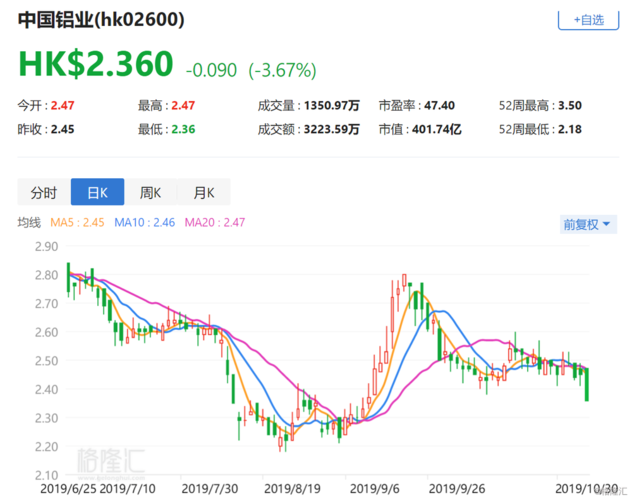Click the price change -0.090
The image size is (632, 500).
(211, 70)
